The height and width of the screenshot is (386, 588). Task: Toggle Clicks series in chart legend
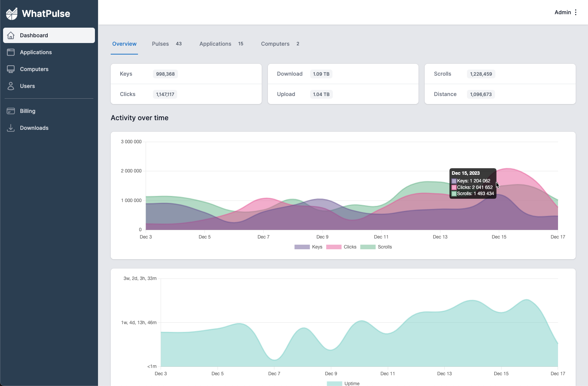point(341,247)
